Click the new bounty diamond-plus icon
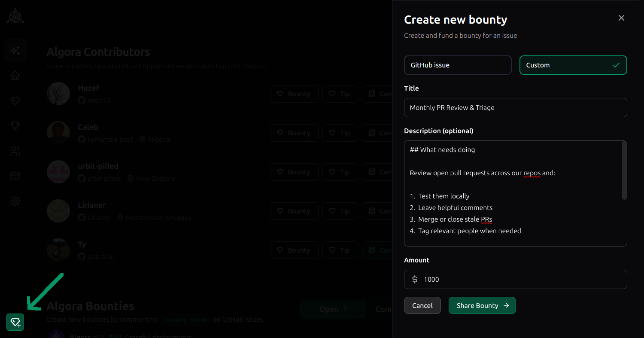 [x=15, y=322]
